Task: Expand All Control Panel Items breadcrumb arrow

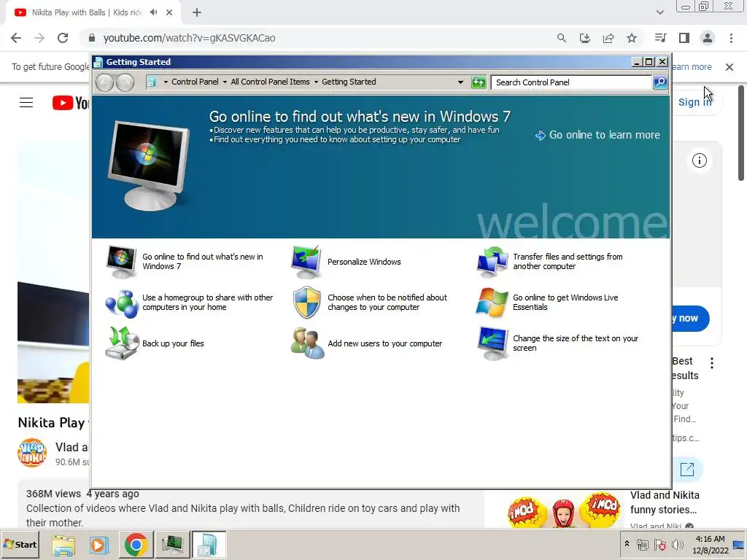Action: pyautogui.click(x=225, y=82)
